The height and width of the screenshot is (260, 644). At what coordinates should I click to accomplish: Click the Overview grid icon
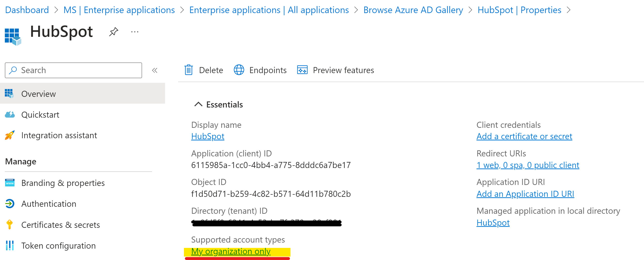9,93
